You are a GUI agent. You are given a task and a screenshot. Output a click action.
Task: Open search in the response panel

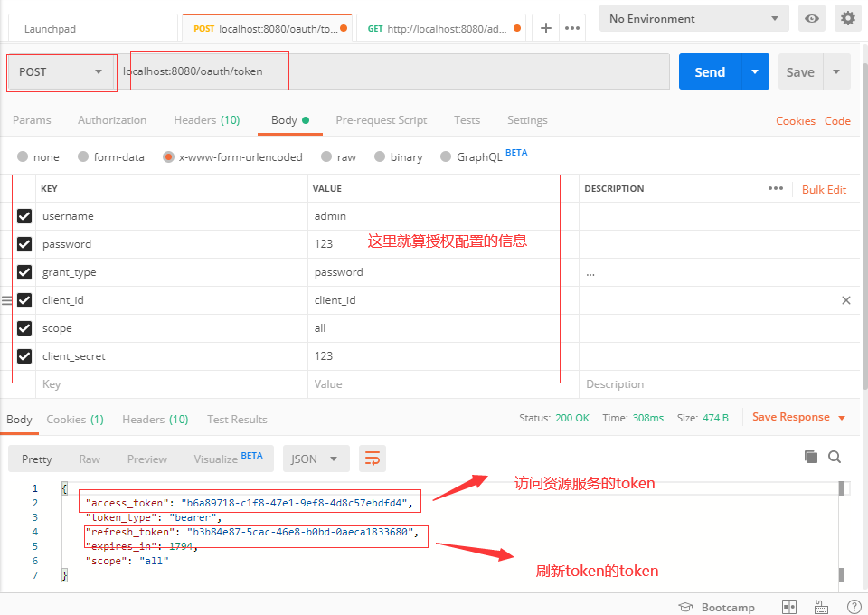pyautogui.click(x=834, y=458)
